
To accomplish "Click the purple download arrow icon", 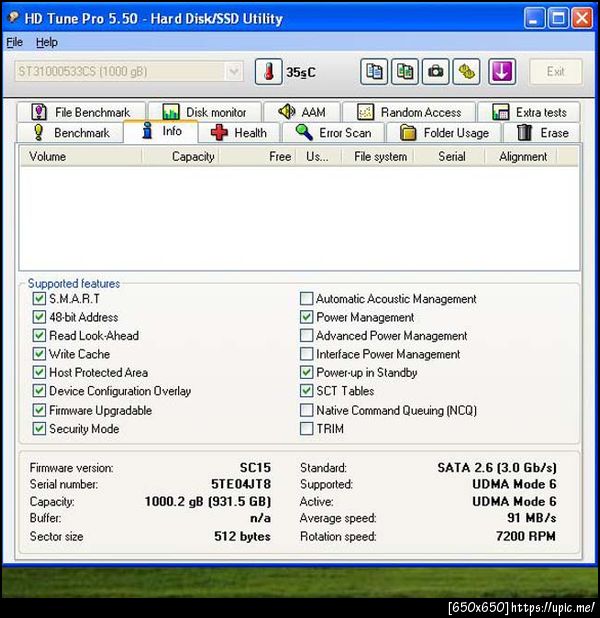I will pos(502,72).
